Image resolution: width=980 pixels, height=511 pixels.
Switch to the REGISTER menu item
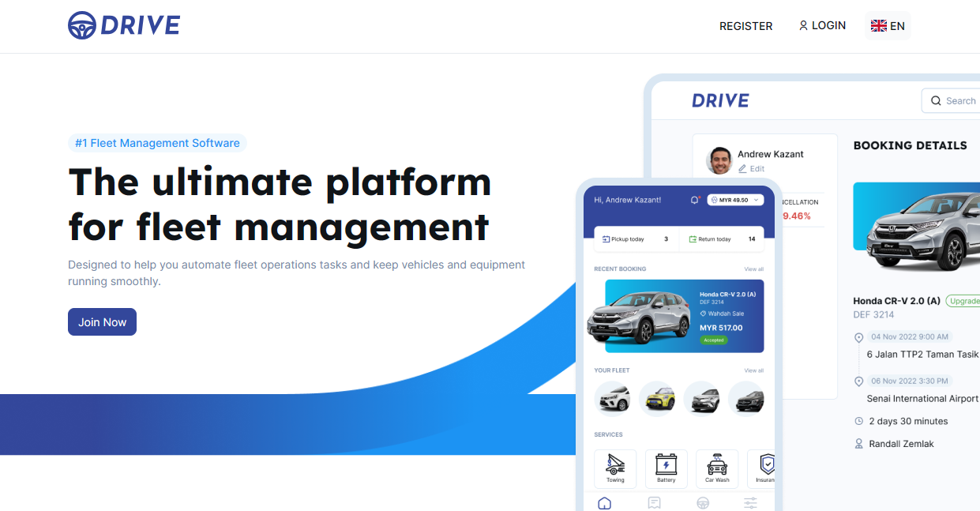pyautogui.click(x=745, y=26)
